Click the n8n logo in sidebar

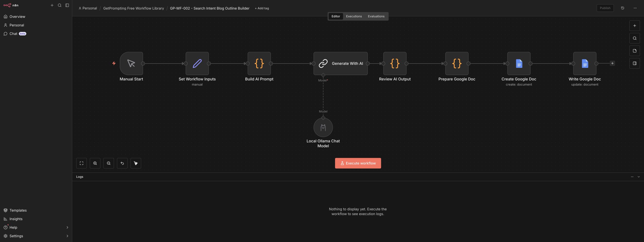tap(11, 5)
